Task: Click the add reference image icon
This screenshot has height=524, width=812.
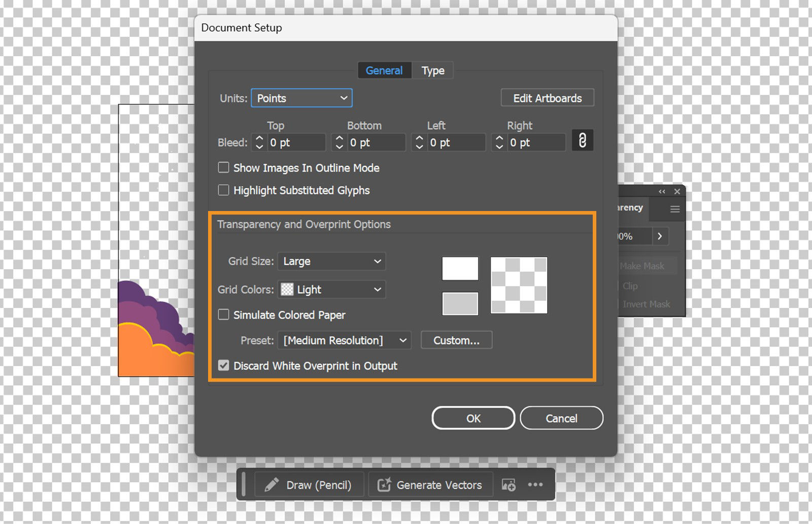Action: [509, 485]
